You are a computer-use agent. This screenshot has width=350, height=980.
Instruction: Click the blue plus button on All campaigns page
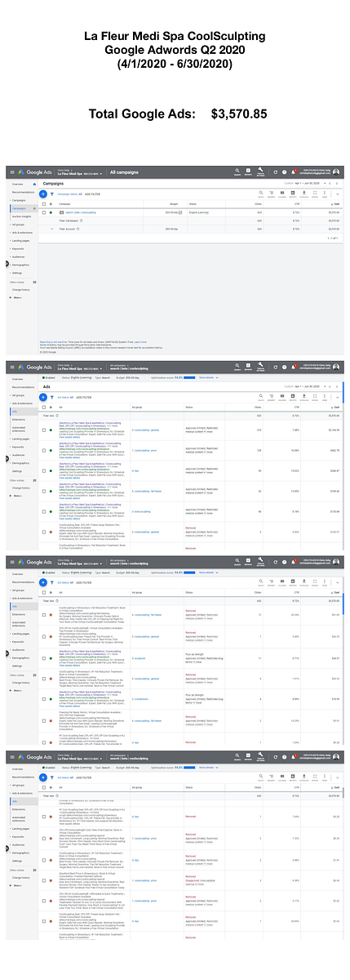point(42,194)
